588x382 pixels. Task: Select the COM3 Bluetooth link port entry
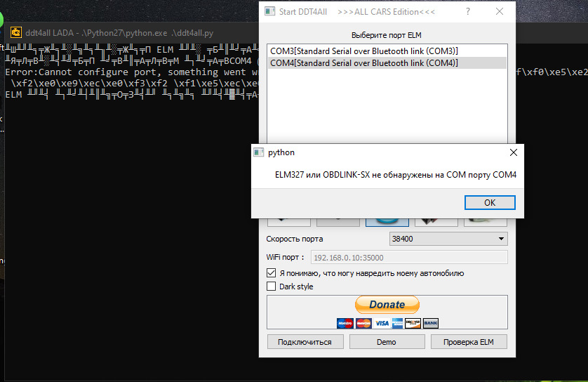[x=363, y=51]
